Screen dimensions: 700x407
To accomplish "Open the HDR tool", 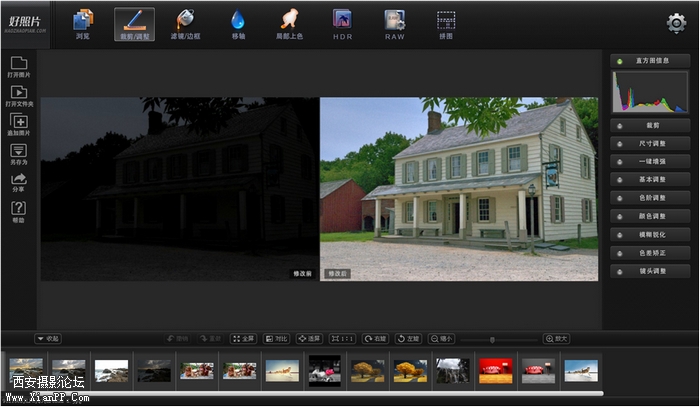I will (342, 24).
